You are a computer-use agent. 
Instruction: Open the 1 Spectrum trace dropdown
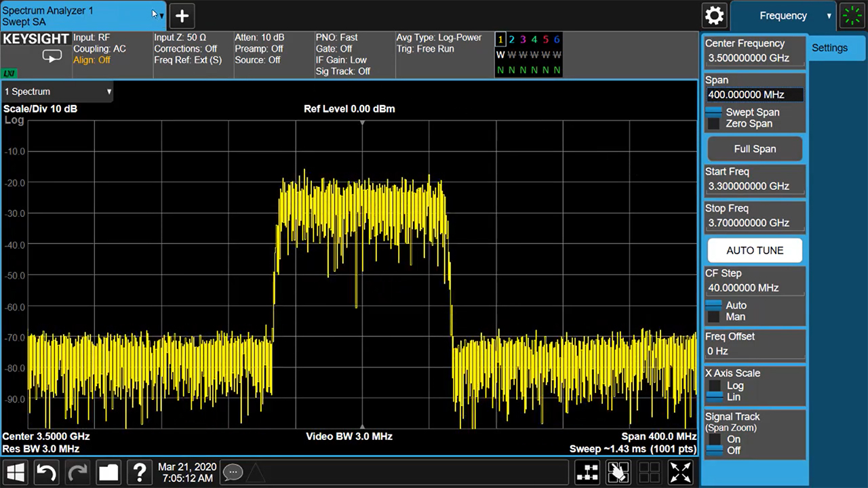click(x=57, y=91)
